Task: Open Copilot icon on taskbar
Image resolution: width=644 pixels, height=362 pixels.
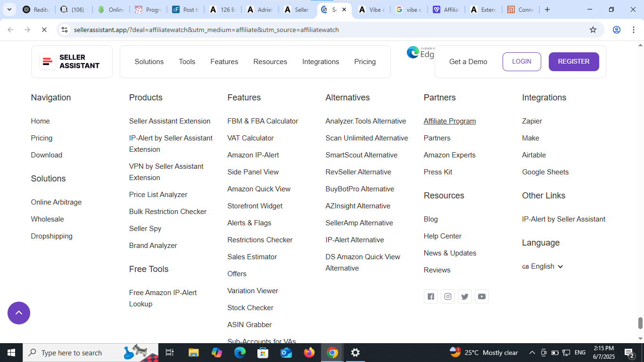Action: pyautogui.click(x=217, y=353)
